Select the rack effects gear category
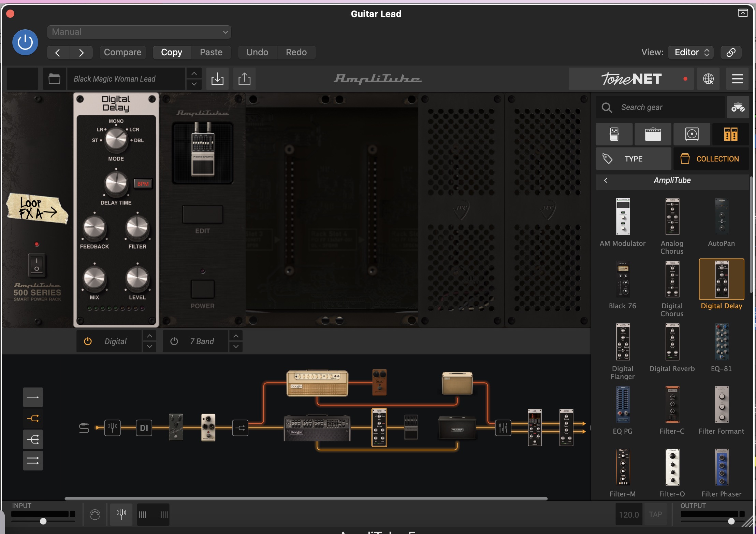 click(731, 134)
